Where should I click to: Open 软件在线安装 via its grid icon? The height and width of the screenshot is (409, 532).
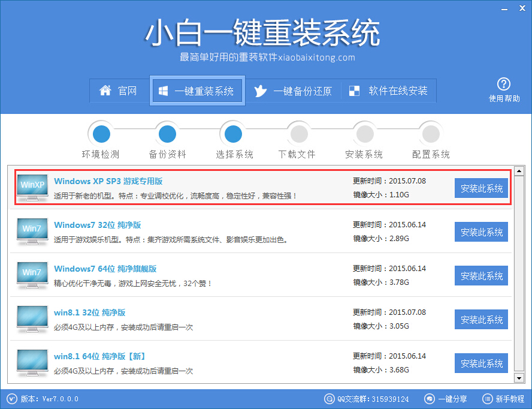tap(353, 91)
